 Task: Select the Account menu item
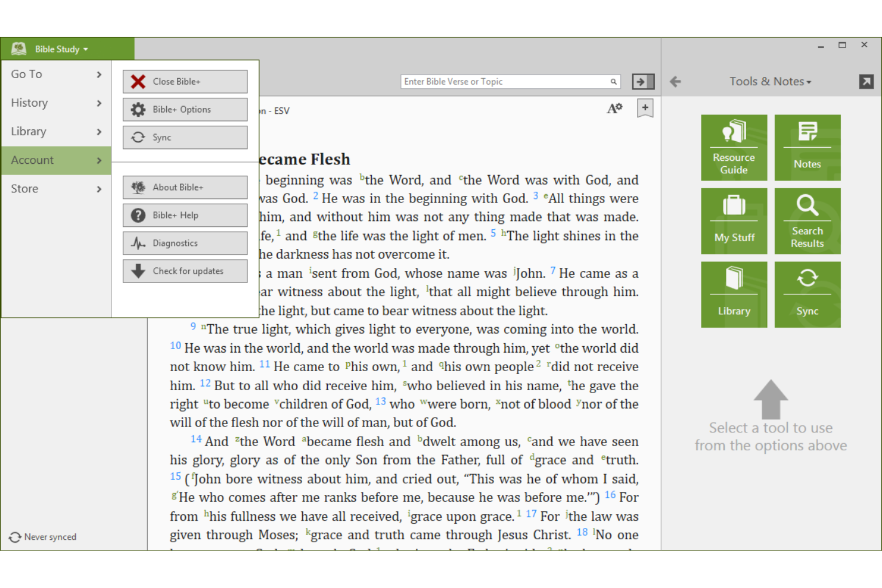56,160
